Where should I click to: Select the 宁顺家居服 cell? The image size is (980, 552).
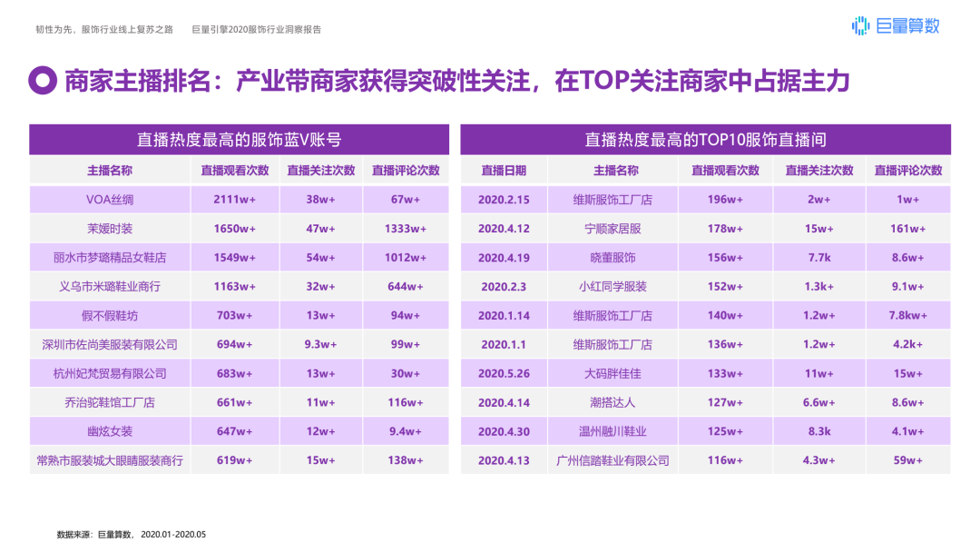[x=612, y=228]
